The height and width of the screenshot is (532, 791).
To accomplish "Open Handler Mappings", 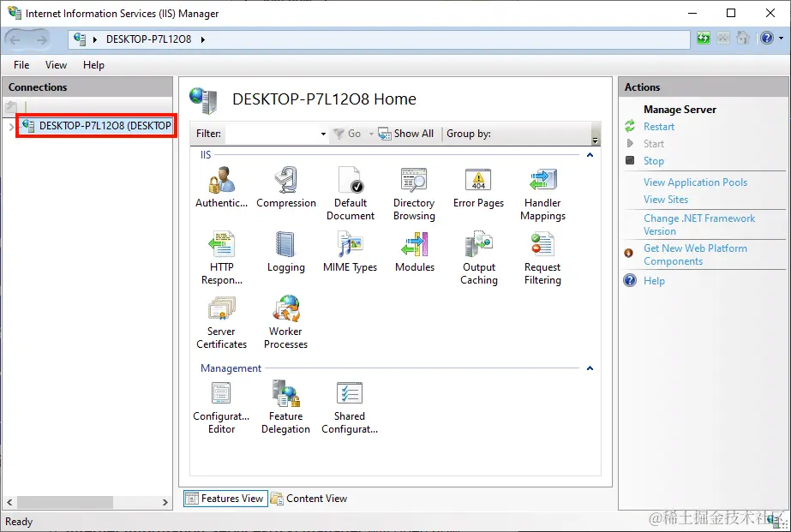I will tap(542, 194).
